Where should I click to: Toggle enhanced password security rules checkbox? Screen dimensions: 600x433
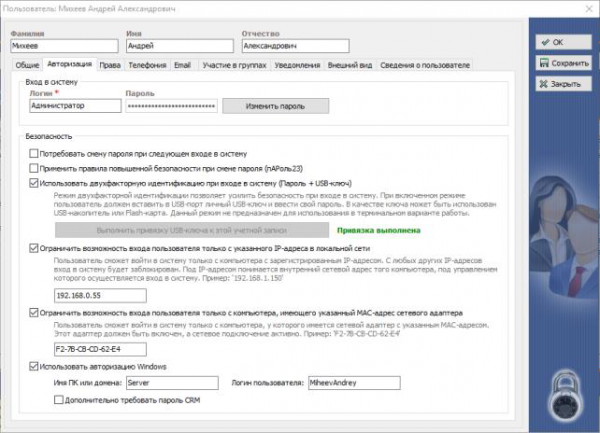click(x=36, y=169)
